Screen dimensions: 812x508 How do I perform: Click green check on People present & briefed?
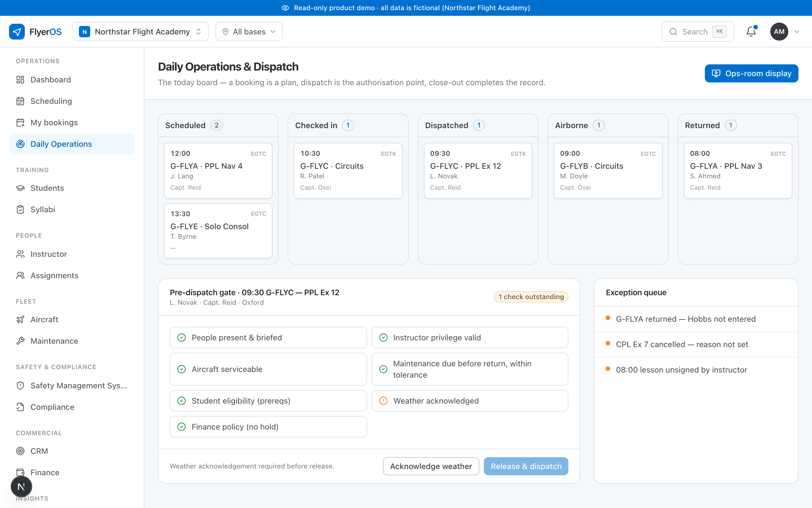click(182, 338)
